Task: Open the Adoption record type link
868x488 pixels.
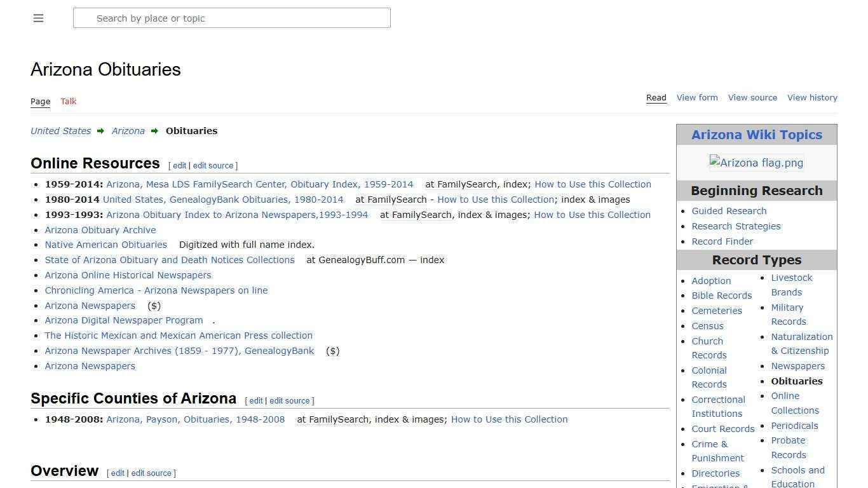Action: 711,280
